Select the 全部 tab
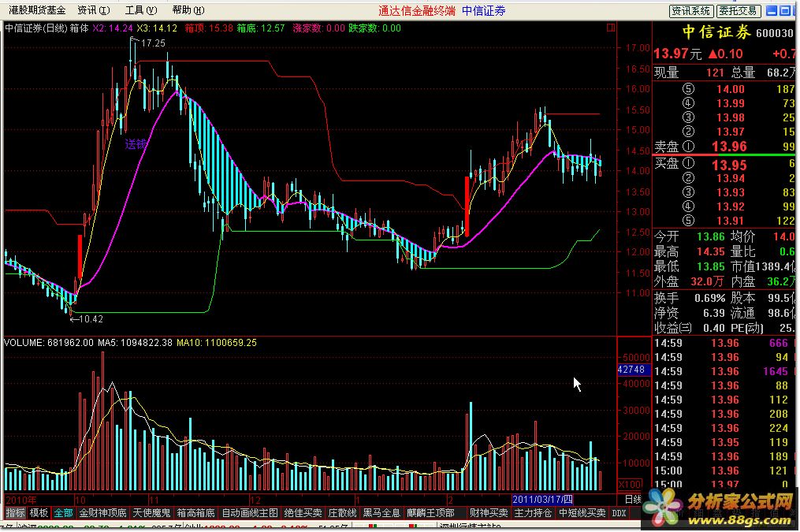800x532 pixels. (63, 512)
